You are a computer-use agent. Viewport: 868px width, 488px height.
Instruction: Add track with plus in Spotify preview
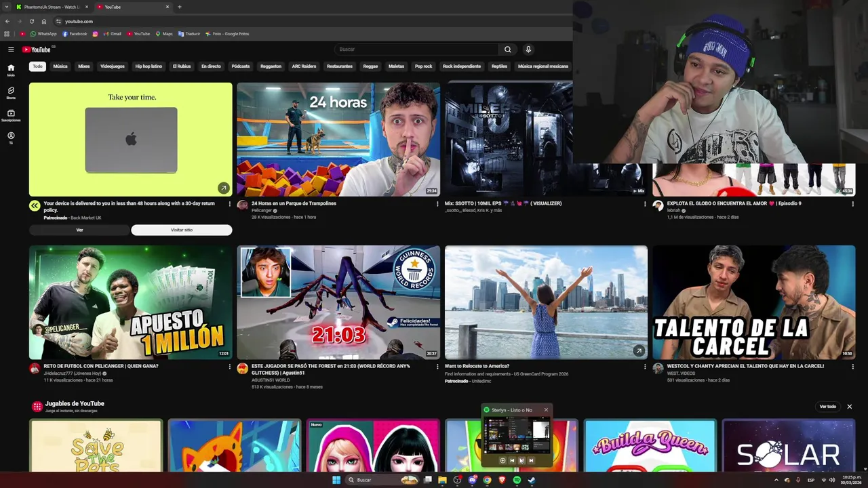tap(502, 461)
